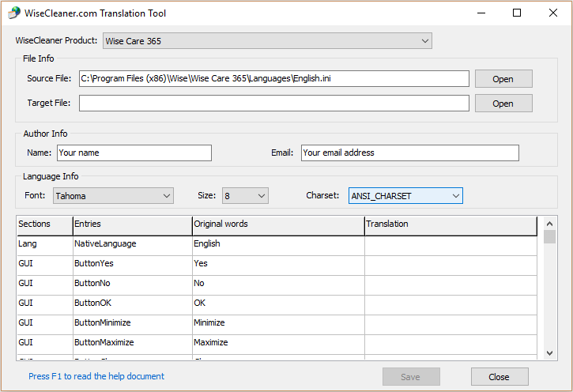Select the Lang section cell
The width and height of the screenshot is (573, 392).
point(44,246)
